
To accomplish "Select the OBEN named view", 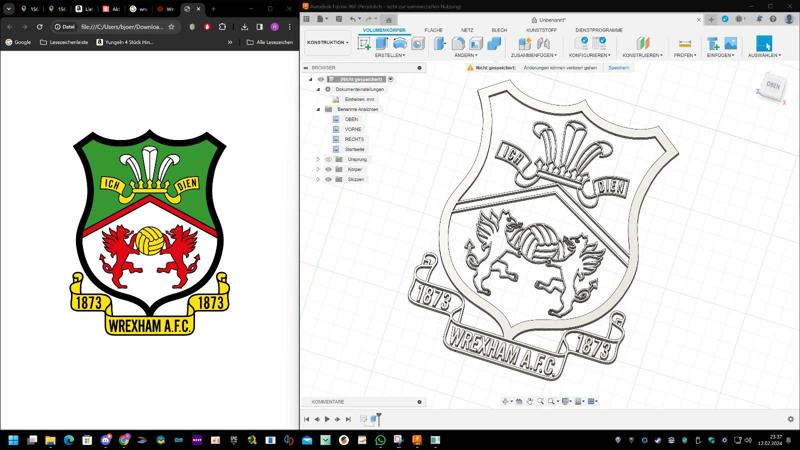I will [352, 119].
